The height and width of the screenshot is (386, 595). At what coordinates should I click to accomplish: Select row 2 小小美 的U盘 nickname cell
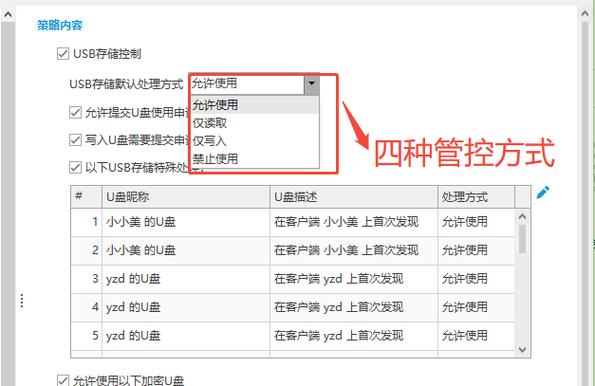(x=186, y=251)
